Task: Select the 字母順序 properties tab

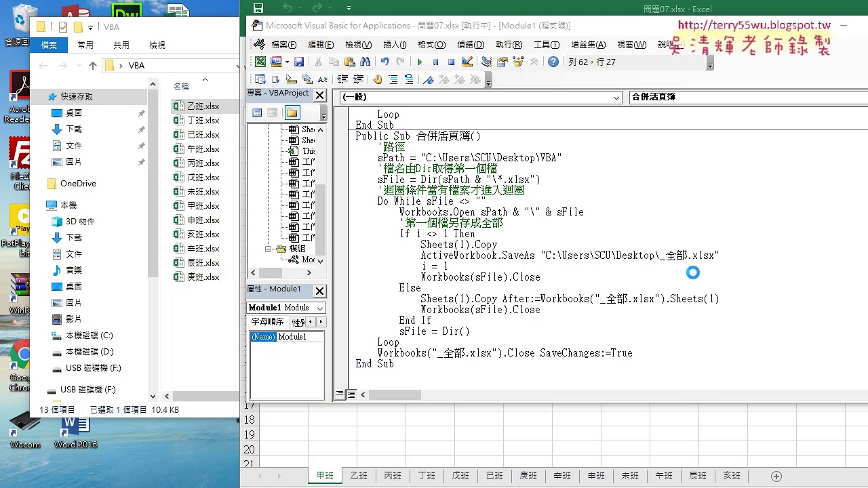Action: click(x=267, y=322)
